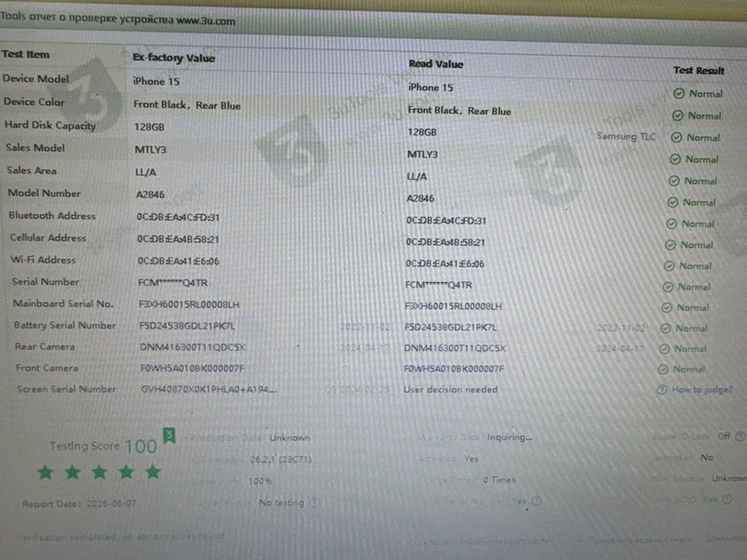The height and width of the screenshot is (560, 747).
Task: Click the Verification completed status message
Action: (120, 537)
